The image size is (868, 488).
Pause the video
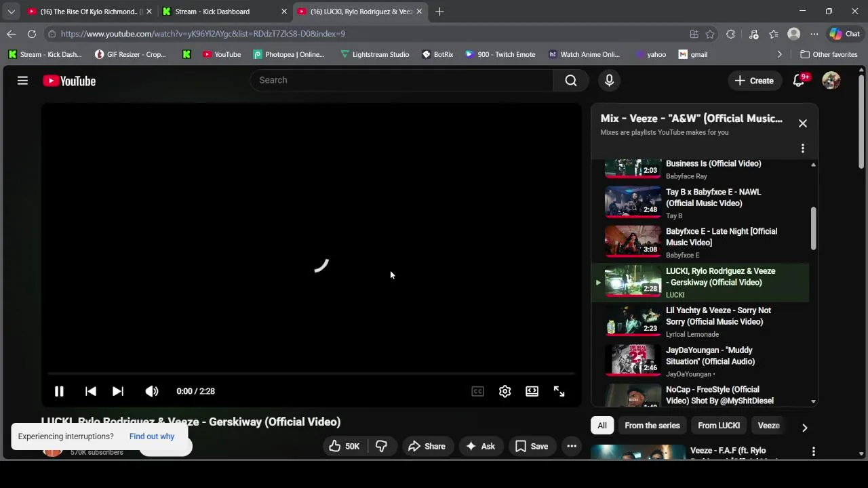[x=59, y=391]
